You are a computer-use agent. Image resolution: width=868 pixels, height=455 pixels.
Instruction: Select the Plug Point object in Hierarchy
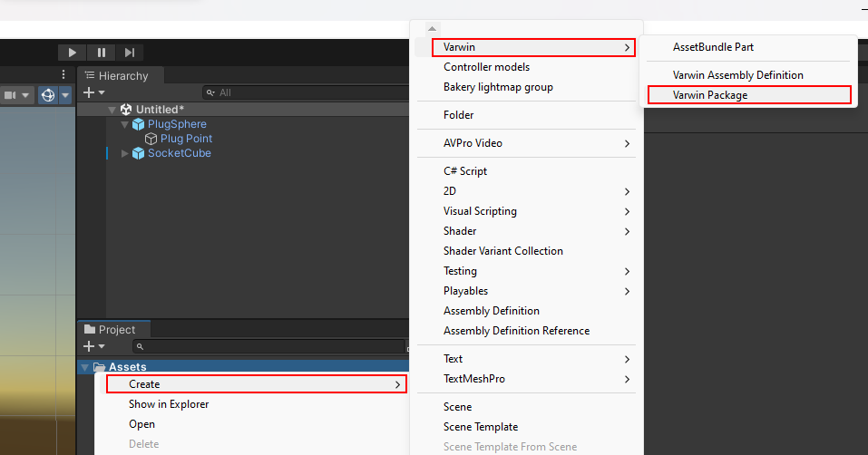pyautogui.click(x=186, y=139)
